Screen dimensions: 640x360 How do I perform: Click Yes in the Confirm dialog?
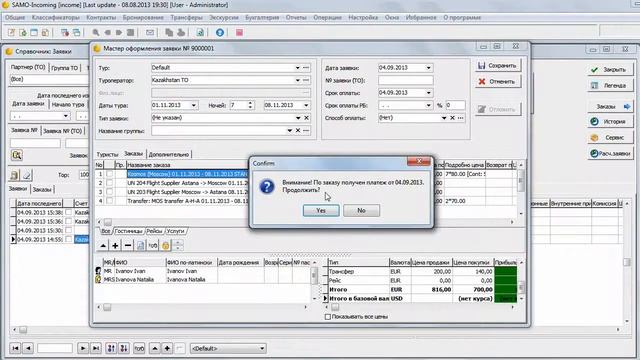(x=321, y=210)
